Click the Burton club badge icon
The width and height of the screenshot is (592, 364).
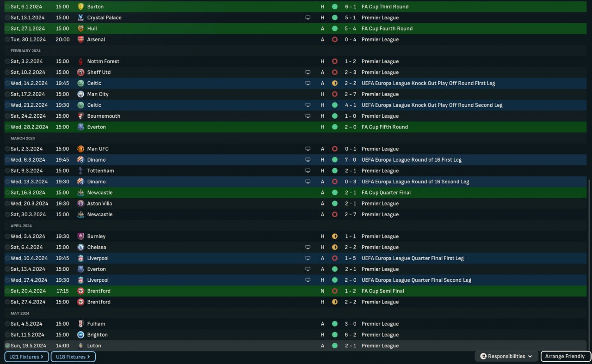[x=80, y=6]
